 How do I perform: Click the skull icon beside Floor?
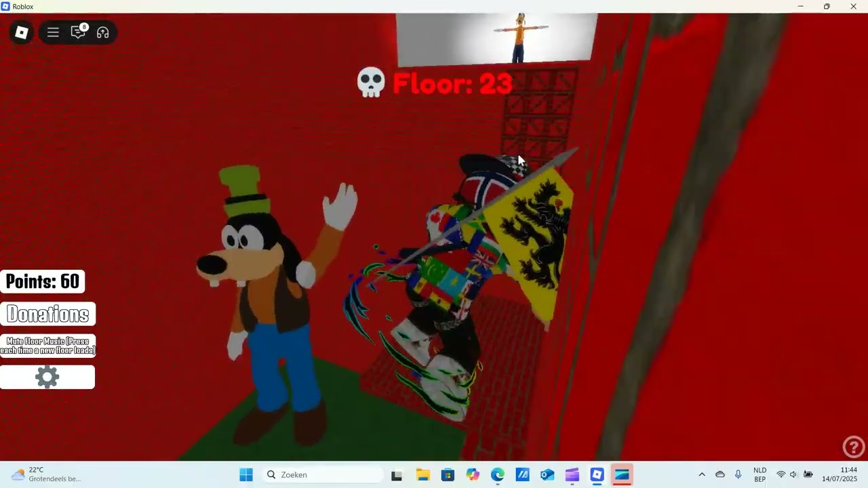pyautogui.click(x=371, y=83)
